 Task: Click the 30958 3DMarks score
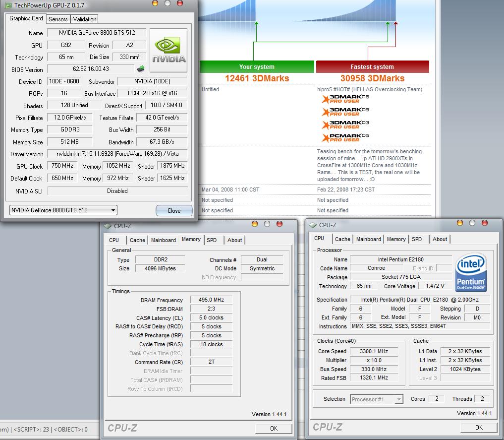[x=372, y=78]
